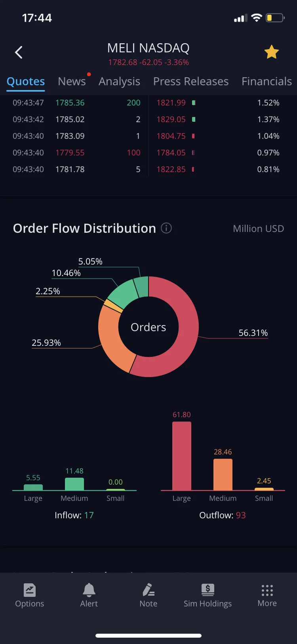Viewport: 297px width, 644px height.
Task: Select the Quotes tab
Action: tap(26, 81)
